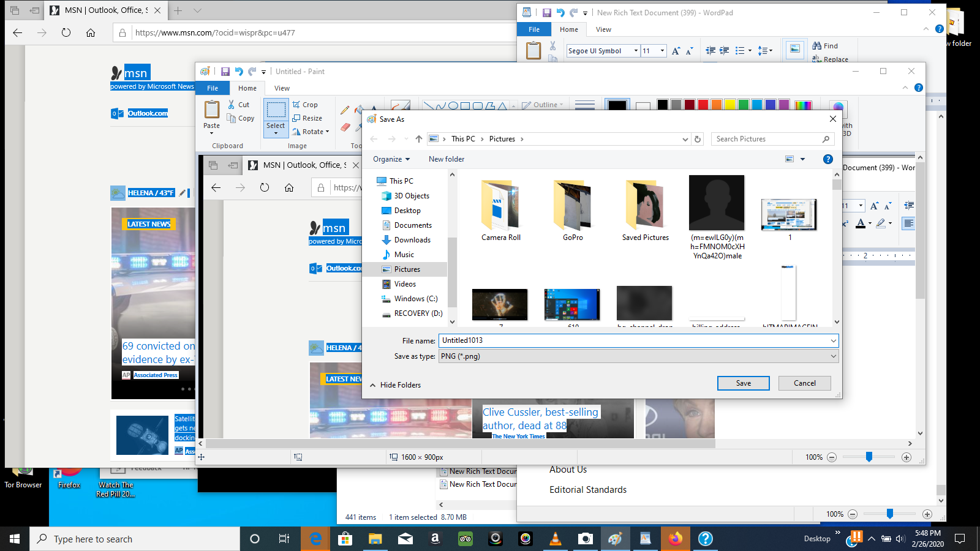Create a New folder in Save As
This screenshot has height=551, width=980.
click(x=447, y=159)
